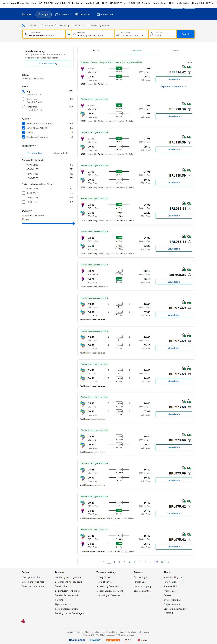Click the swap origin and destination arrows icon
This screenshot has width=217, height=644.
68,34
